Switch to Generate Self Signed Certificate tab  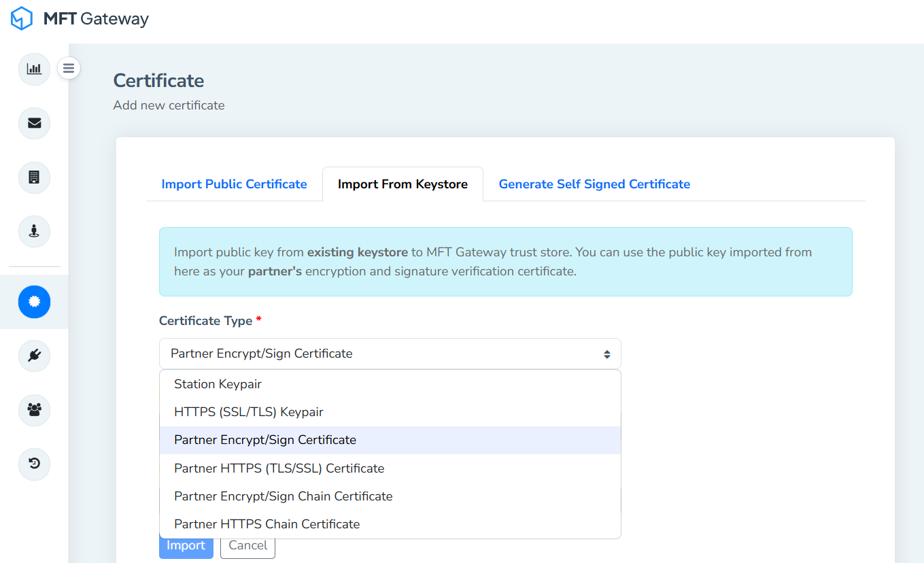[x=594, y=184]
